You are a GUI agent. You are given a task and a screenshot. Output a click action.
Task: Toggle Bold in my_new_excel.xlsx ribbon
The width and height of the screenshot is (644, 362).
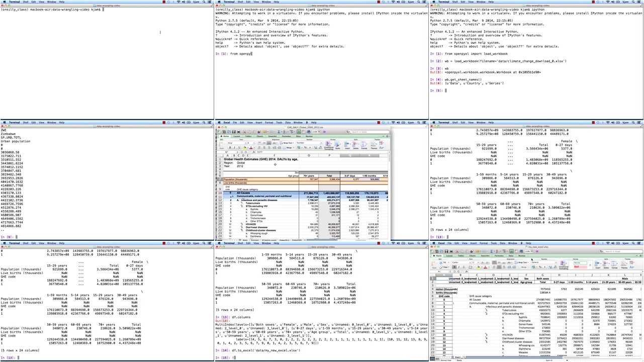click(x=454, y=267)
